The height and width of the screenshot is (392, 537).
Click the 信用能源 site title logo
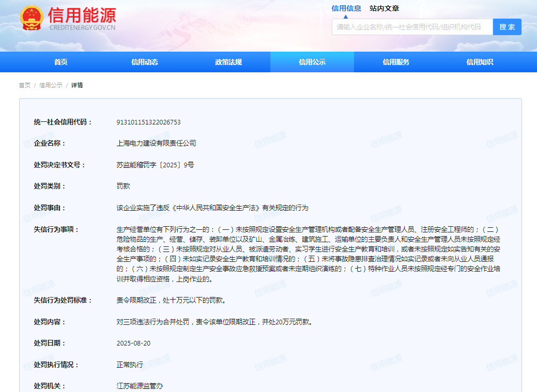(x=82, y=15)
